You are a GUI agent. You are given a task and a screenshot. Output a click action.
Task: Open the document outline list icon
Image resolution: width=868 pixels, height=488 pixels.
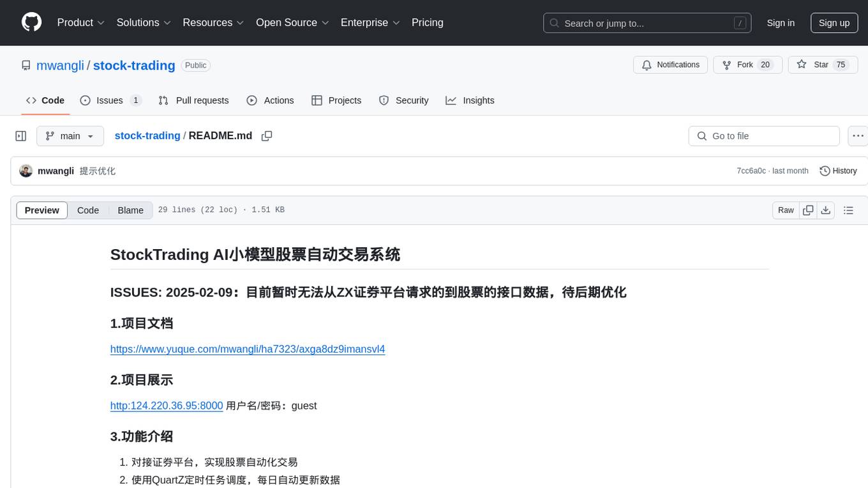[x=848, y=210]
